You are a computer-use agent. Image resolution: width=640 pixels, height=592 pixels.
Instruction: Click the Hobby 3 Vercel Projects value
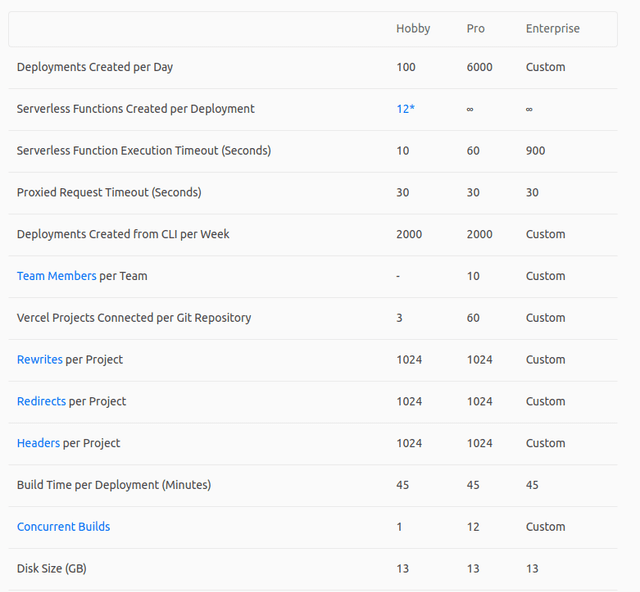399,318
